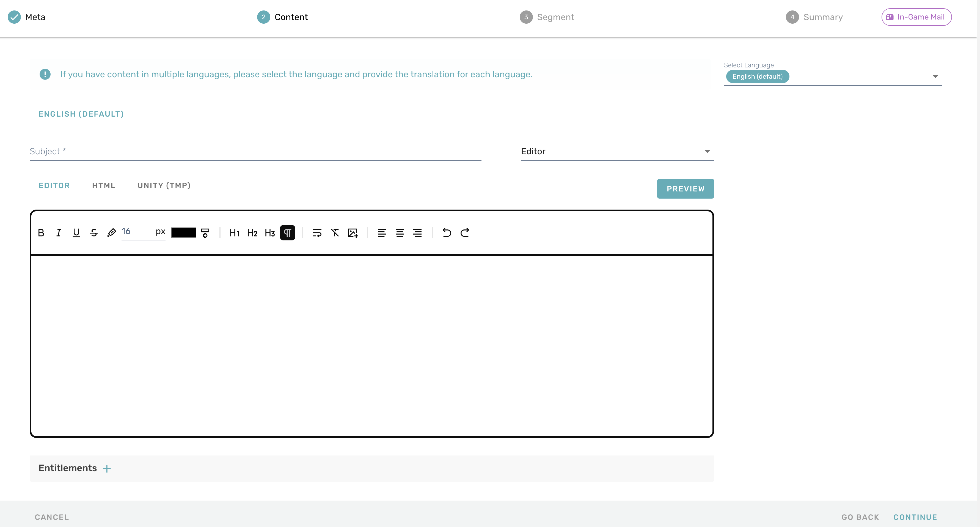
Task: Click the highlighter marker icon
Action: (x=111, y=233)
